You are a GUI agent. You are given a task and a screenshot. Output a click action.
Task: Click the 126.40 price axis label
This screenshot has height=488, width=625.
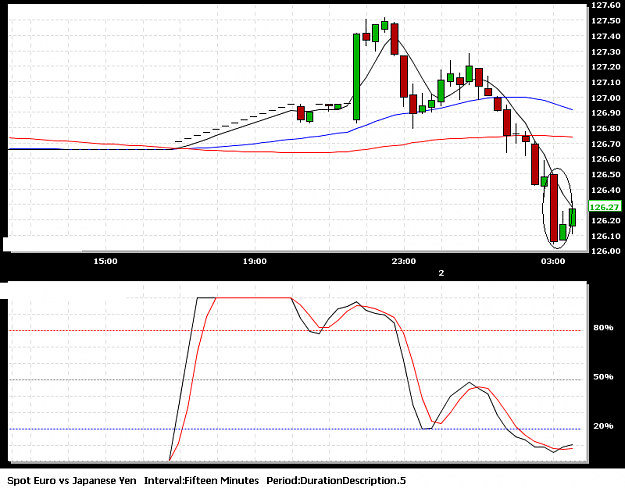pyautogui.click(x=606, y=190)
